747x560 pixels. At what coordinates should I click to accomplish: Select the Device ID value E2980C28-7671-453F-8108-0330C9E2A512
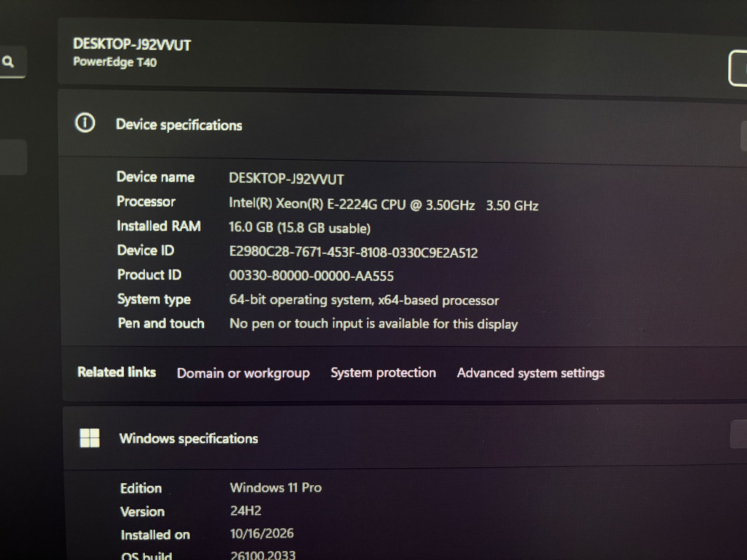pos(353,252)
